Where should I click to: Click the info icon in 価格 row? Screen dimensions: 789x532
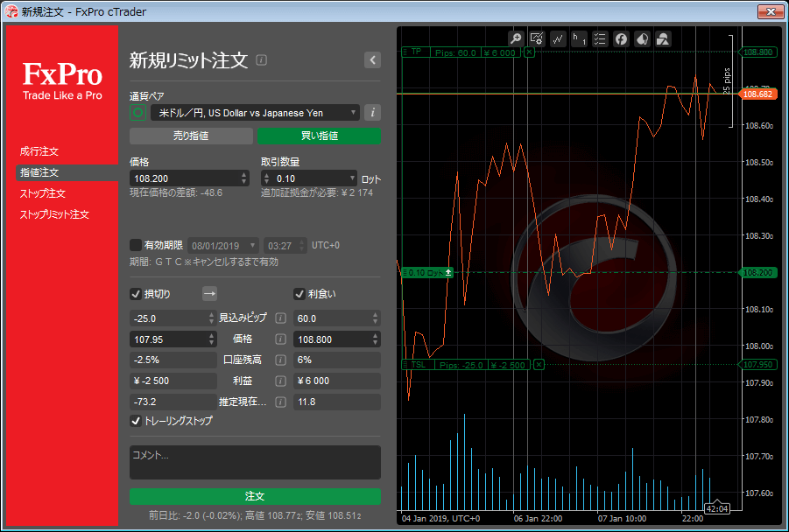click(281, 339)
